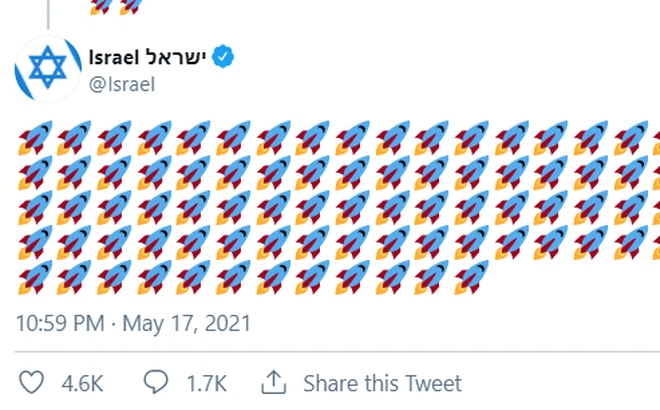Click the Star of David logo in avatar
The width and height of the screenshot is (660, 410).
coord(47,69)
